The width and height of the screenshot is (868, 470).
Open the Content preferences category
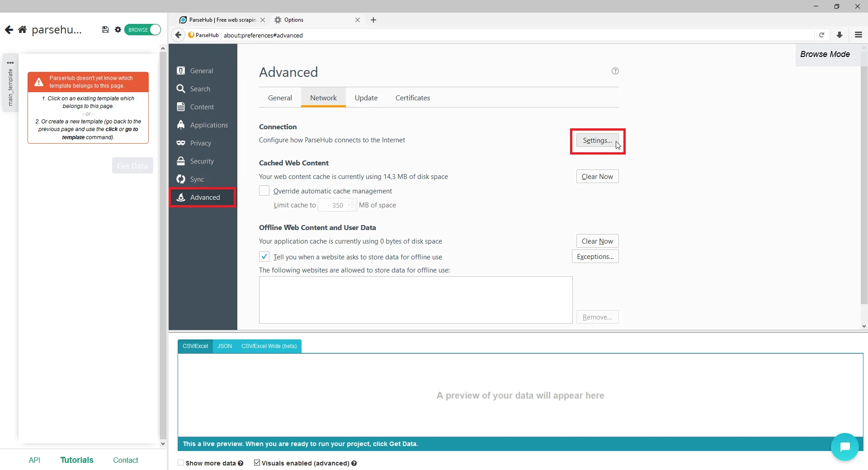tap(203, 107)
